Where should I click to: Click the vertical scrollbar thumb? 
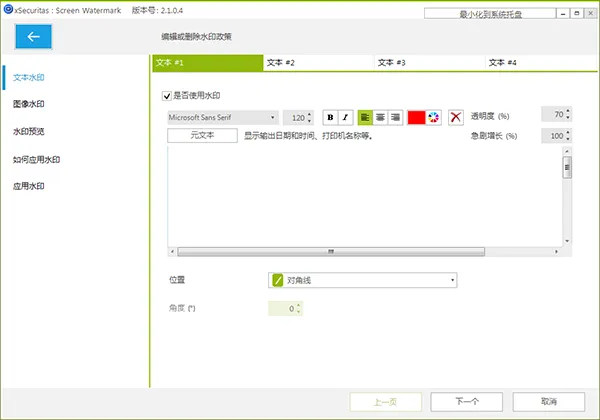pyautogui.click(x=567, y=167)
